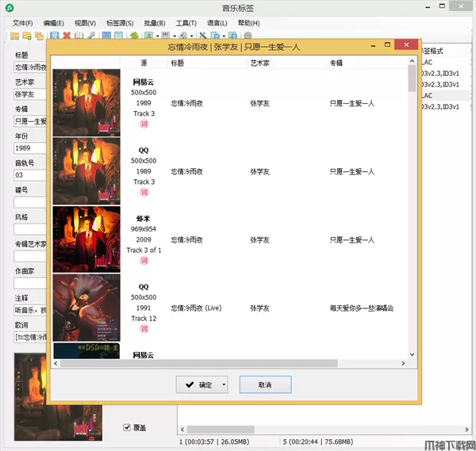Click the dialog vertical scrollbar thumb
476x451 pixels.
(x=412, y=78)
